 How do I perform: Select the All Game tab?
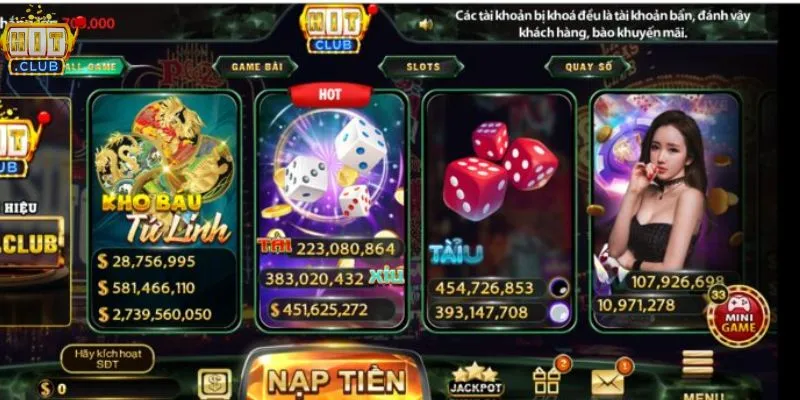[94, 67]
